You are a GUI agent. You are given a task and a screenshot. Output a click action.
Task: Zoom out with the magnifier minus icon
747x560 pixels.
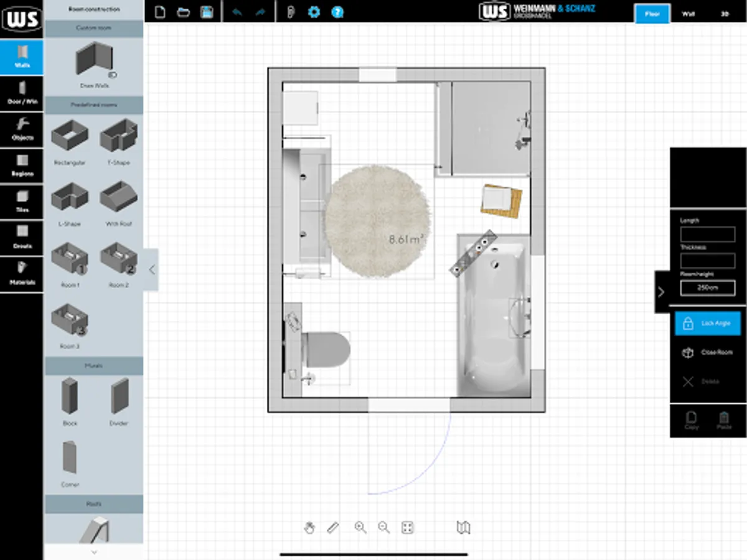(383, 528)
